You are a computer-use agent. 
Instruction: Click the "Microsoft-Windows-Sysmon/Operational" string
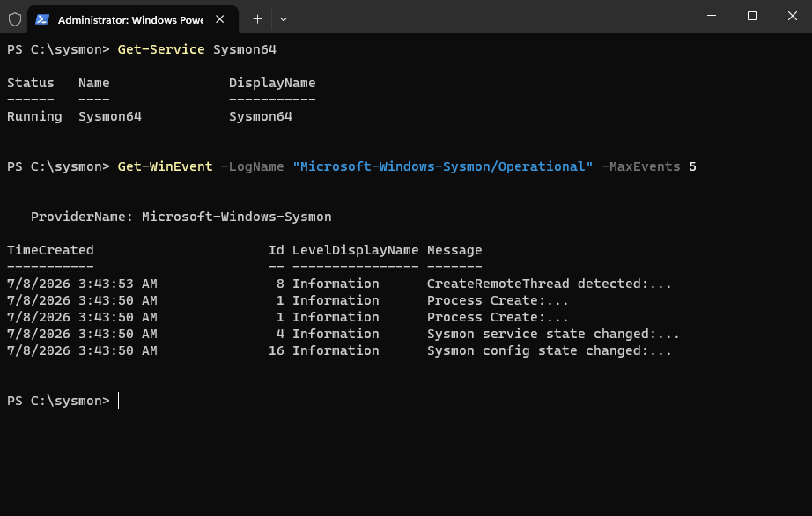tap(443, 166)
